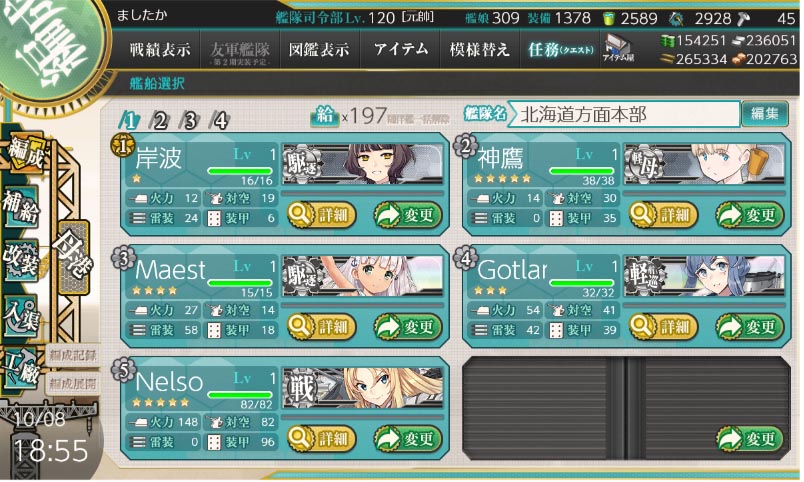Click 変更 for Nelson's slot
The image size is (804, 482).
coord(408,439)
